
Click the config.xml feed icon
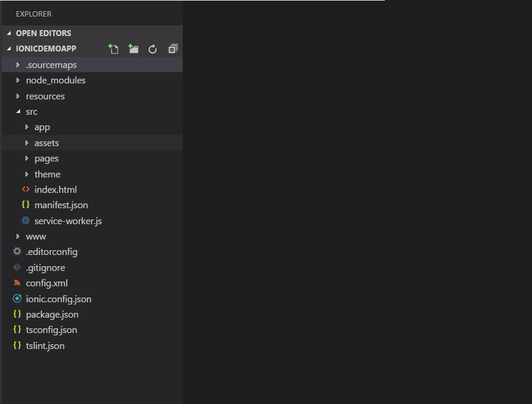[17, 283]
